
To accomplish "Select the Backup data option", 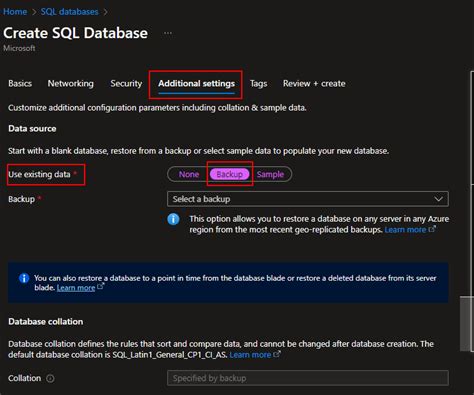I will [230, 174].
